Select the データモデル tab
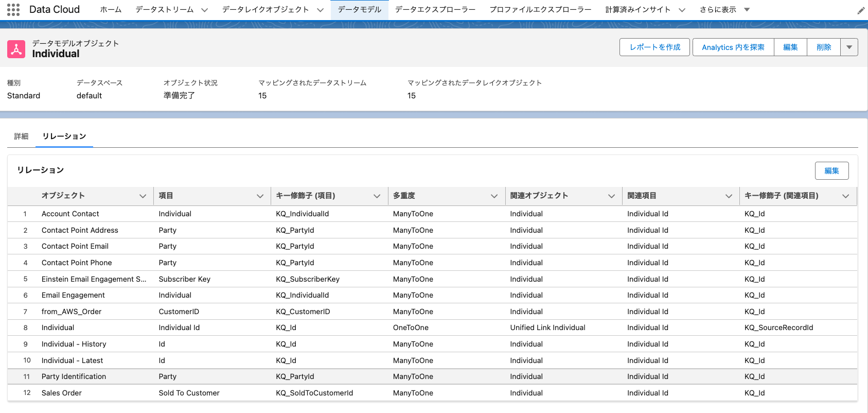868x413 pixels. [x=360, y=9]
